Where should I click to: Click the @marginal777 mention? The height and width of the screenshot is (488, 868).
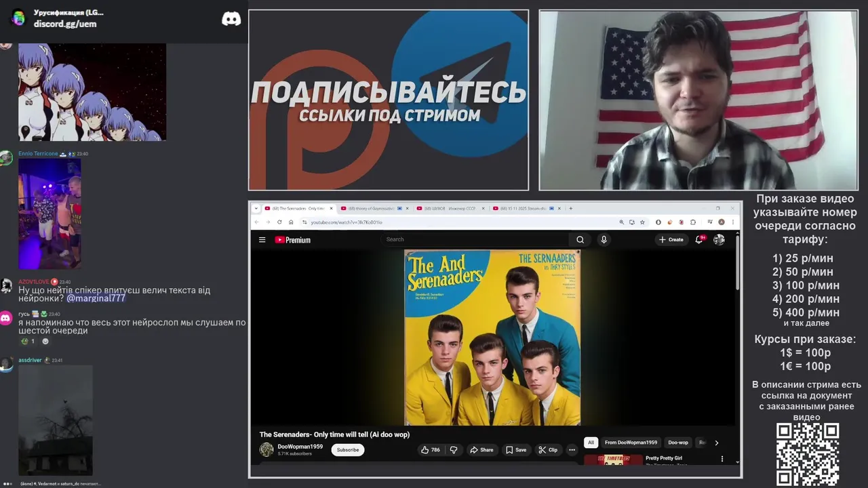[96, 298]
